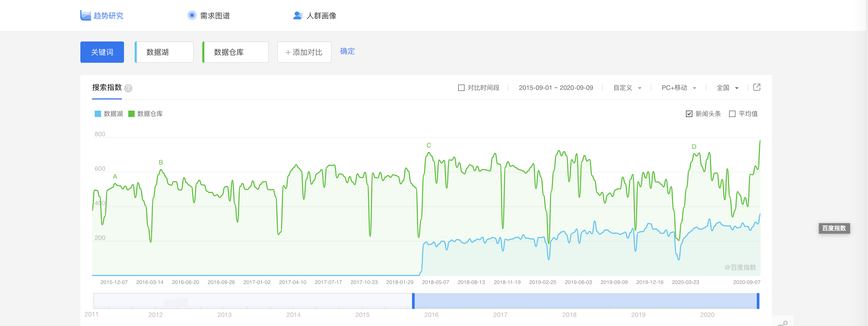Image resolution: width=868 pixels, height=326 pixels.
Task: Click the left handle of timeline range slider
Action: 413,301
